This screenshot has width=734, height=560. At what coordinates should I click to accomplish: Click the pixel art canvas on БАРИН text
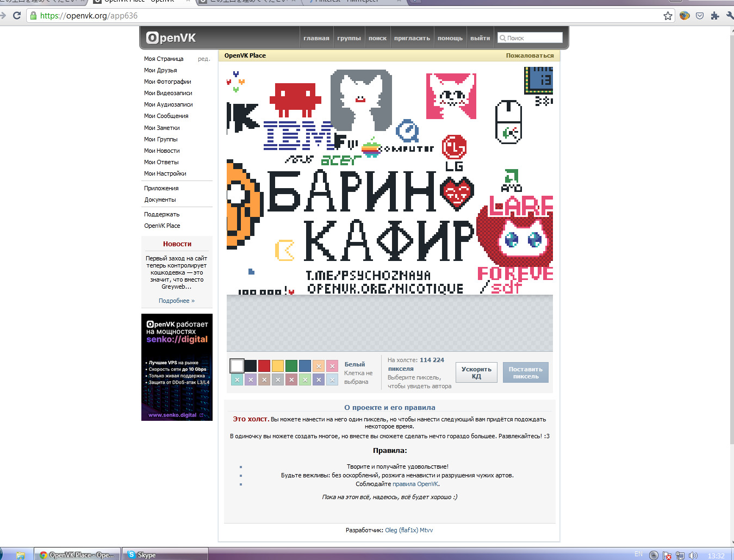coord(352,191)
